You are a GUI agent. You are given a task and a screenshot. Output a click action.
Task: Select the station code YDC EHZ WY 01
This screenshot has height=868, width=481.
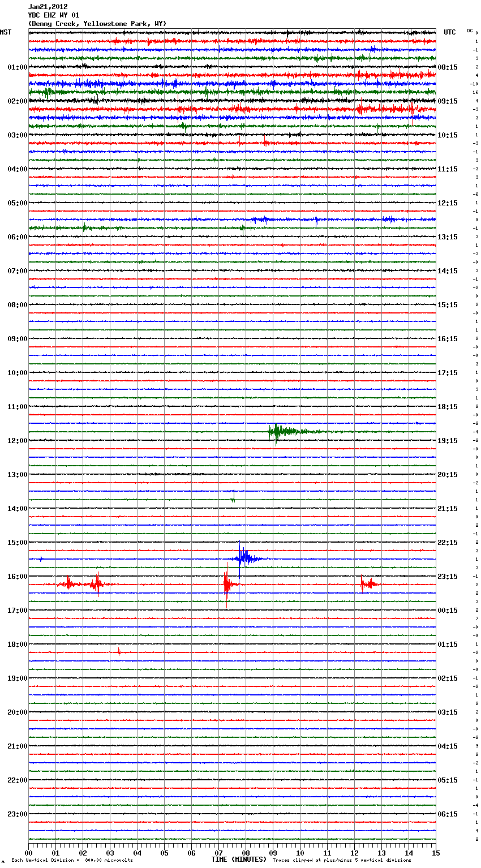tap(54, 15)
